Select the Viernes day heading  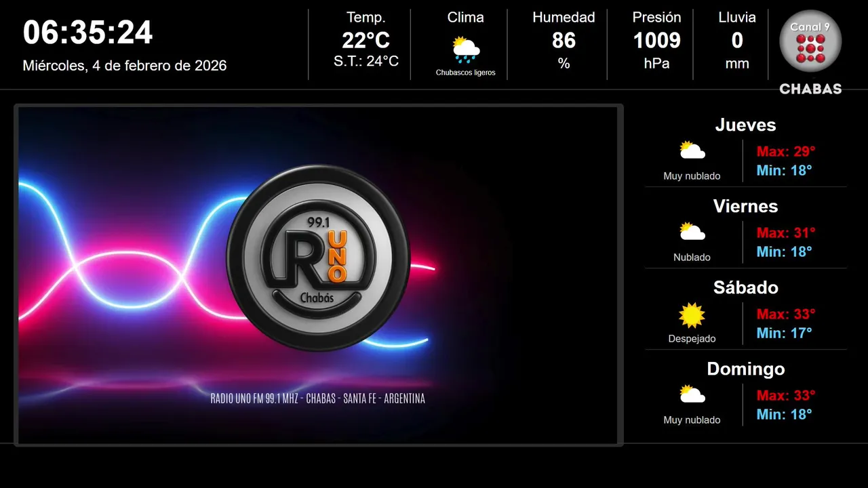click(x=745, y=206)
